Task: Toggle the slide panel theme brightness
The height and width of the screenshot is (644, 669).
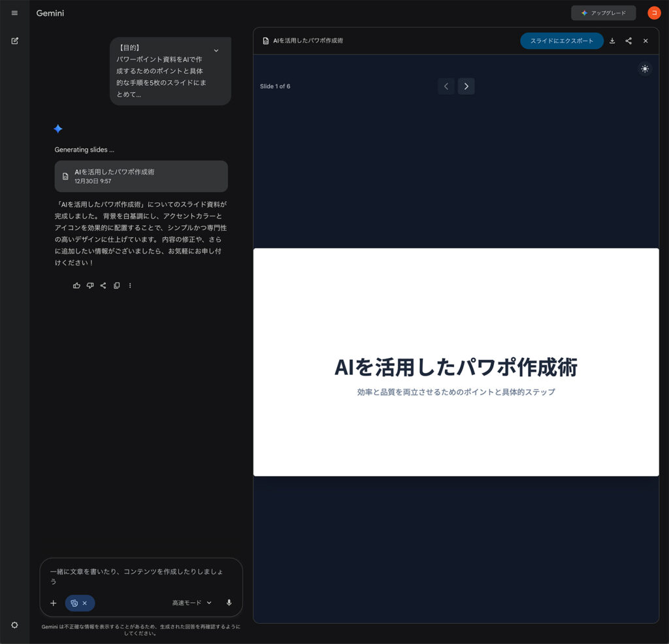Action: pyautogui.click(x=645, y=69)
